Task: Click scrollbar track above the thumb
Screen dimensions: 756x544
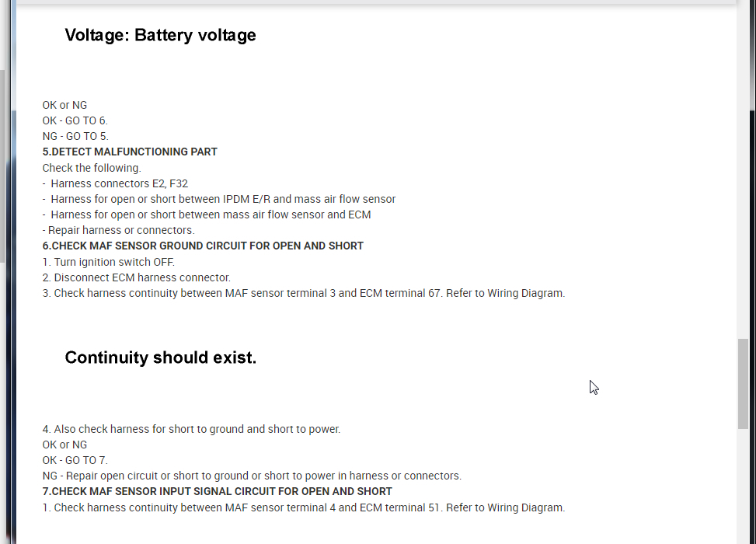Action: click(743, 194)
